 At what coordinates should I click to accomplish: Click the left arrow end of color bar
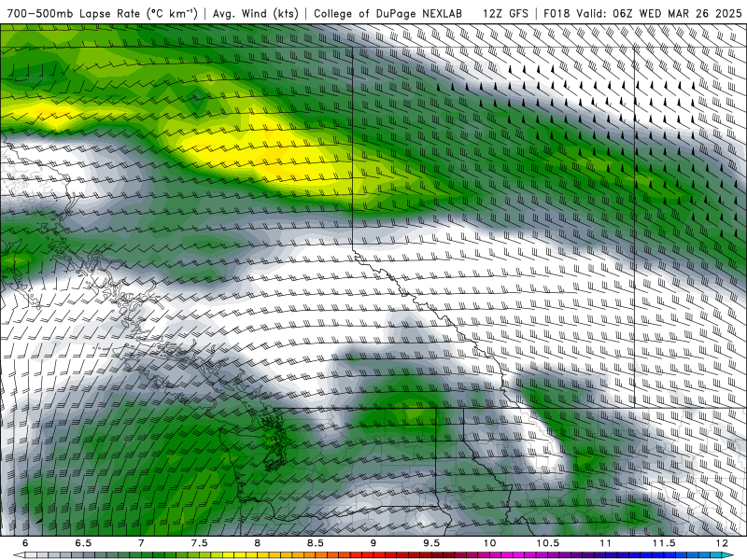pos(19,554)
